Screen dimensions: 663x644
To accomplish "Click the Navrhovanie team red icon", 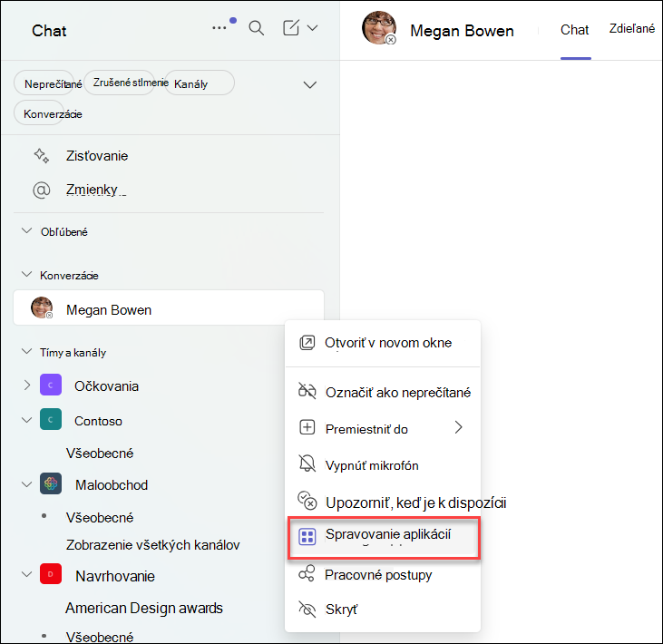I will pos(51,574).
